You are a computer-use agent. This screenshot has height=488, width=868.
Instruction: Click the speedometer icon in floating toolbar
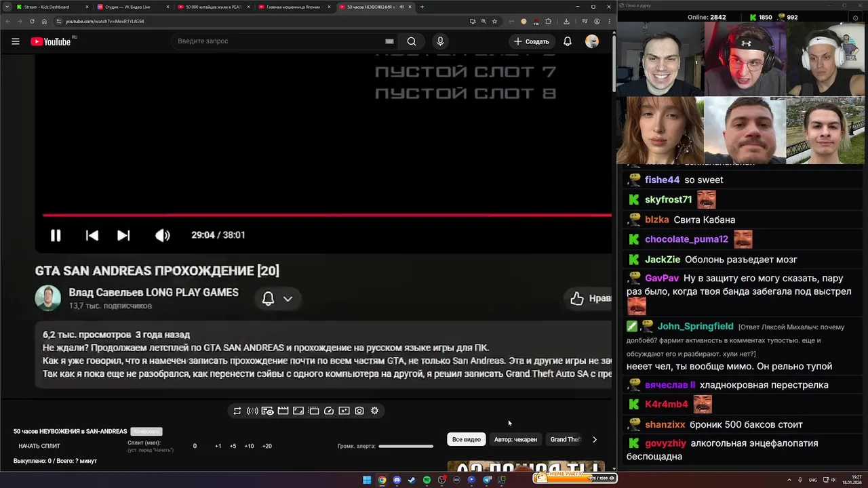pyautogui.click(x=329, y=411)
